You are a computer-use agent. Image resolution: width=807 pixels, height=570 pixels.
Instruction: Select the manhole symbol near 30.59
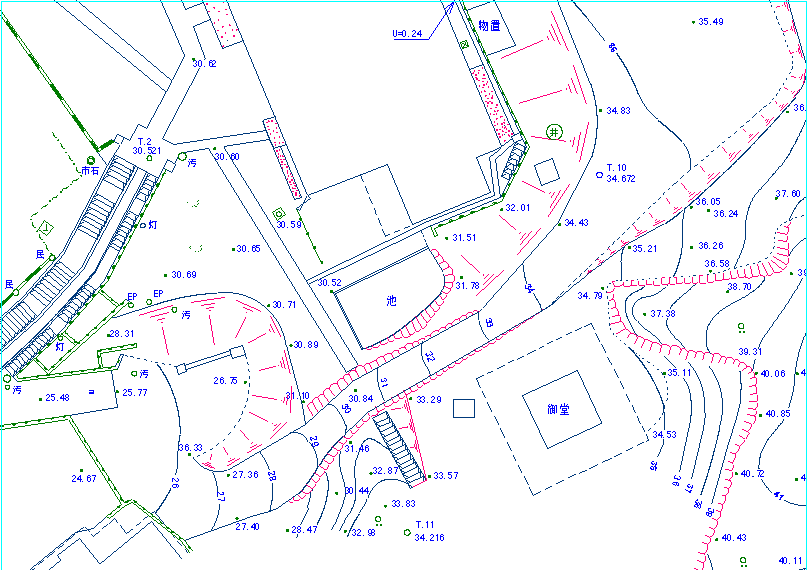coord(278,213)
